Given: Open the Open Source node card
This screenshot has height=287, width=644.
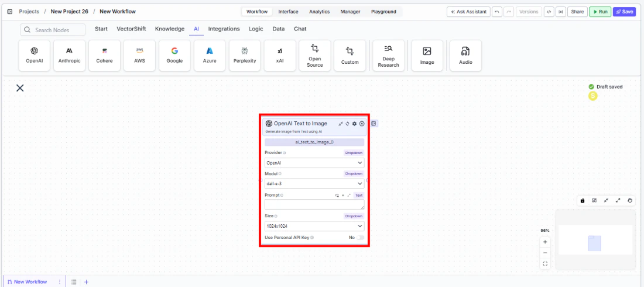Looking at the screenshot, I should tap(314, 56).
